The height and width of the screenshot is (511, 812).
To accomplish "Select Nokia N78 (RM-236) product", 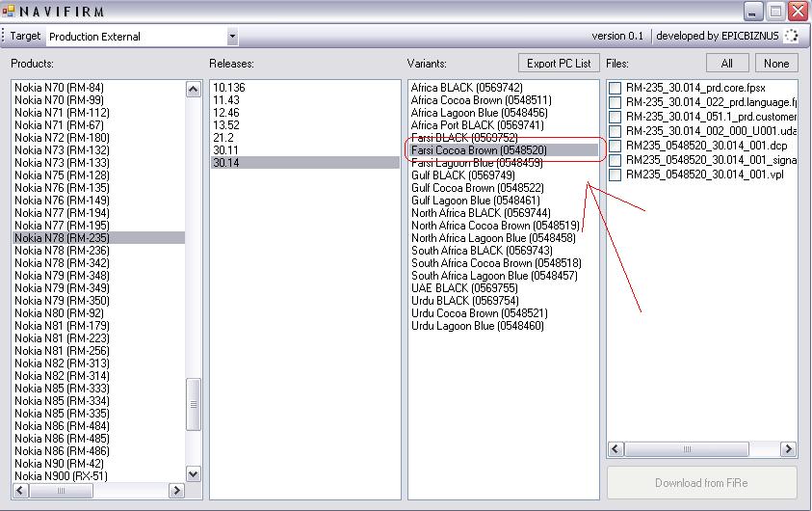I will tap(98, 251).
